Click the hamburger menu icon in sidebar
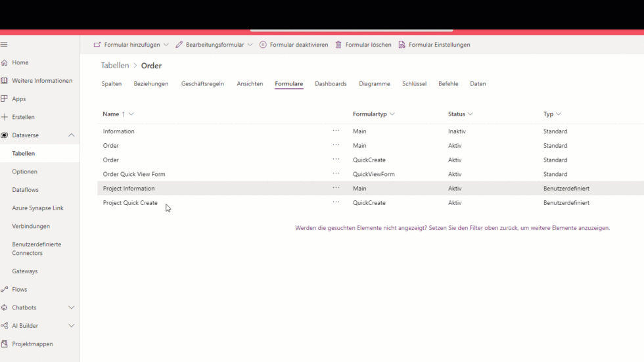644x362 pixels. [x=4, y=45]
